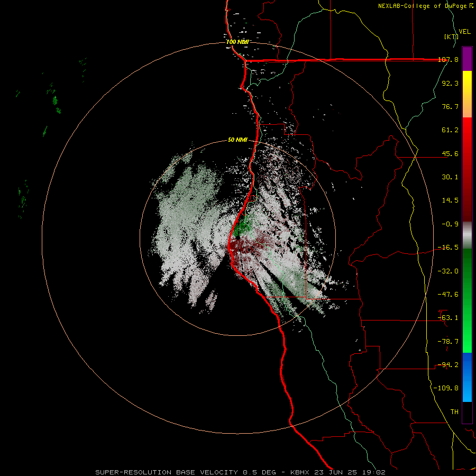Screen dimensions: 476x476
Task: Pick the purple segment of the velocity color bar
Action: point(467,59)
